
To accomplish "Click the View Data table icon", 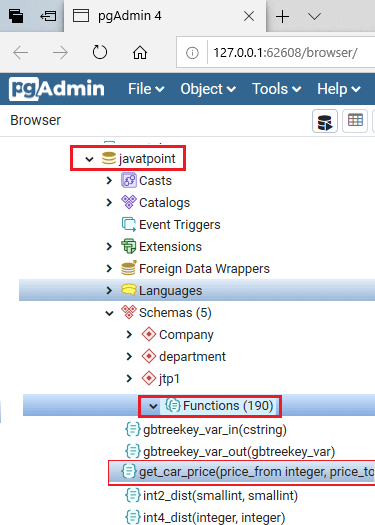I will point(355,121).
